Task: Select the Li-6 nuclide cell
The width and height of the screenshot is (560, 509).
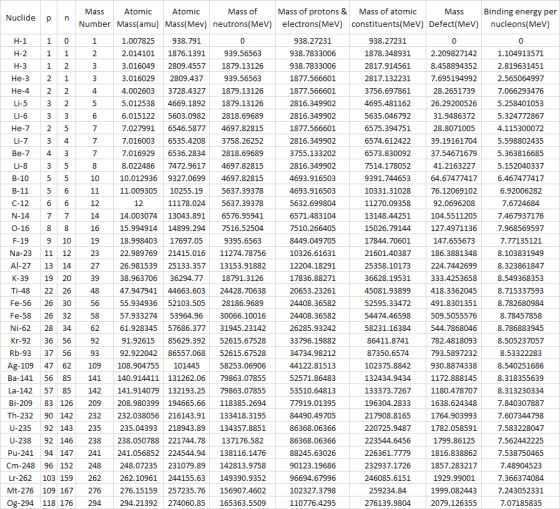Action: [20, 116]
